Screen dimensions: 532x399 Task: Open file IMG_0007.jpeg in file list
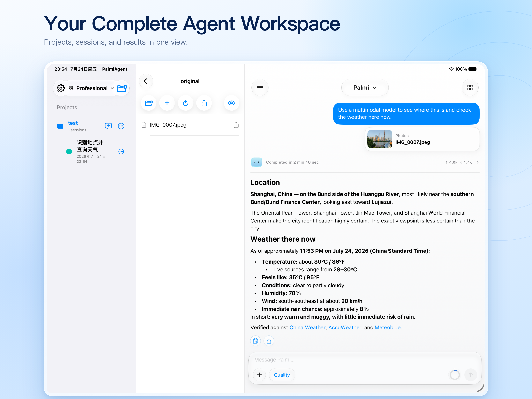click(x=190, y=125)
